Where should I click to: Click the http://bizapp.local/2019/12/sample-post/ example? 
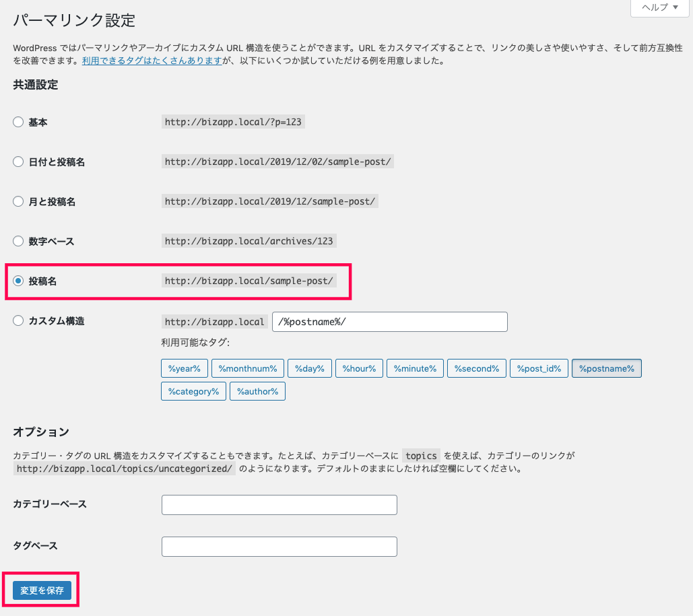pos(269,201)
